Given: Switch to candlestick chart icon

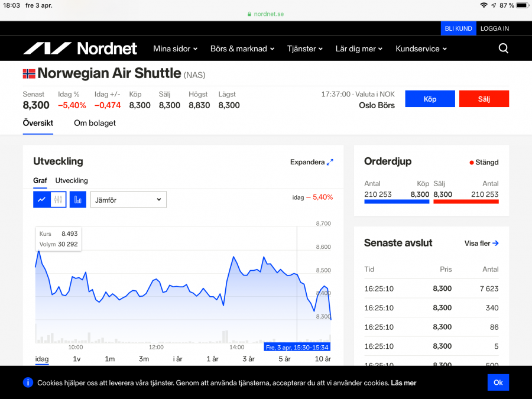Looking at the screenshot, I should (x=58, y=200).
